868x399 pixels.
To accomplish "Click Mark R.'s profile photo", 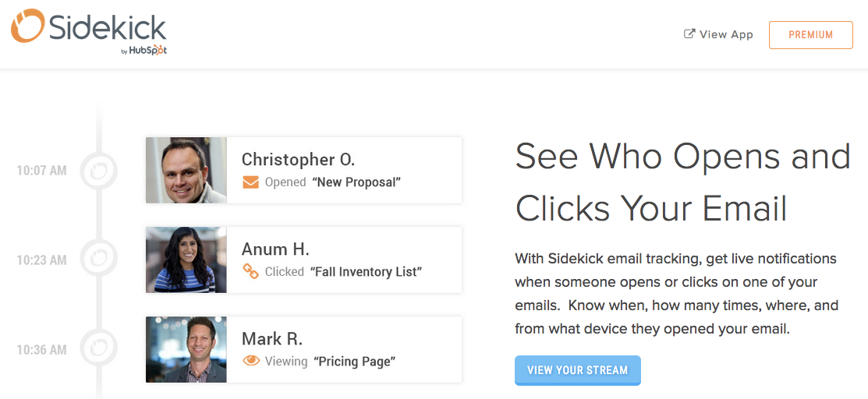I will (x=186, y=349).
